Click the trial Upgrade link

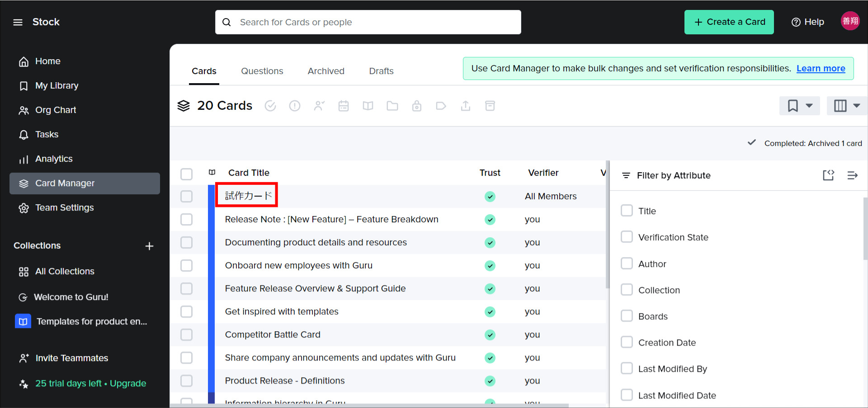(128, 383)
